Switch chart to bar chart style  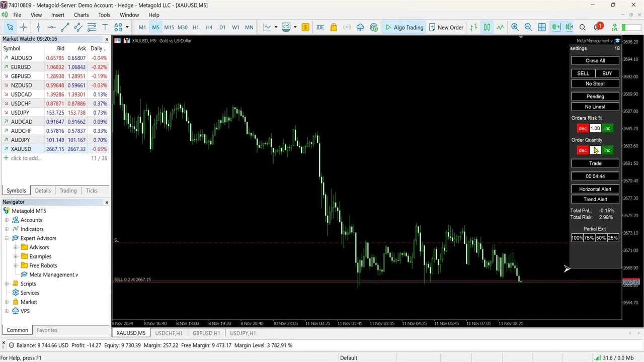click(x=473, y=27)
